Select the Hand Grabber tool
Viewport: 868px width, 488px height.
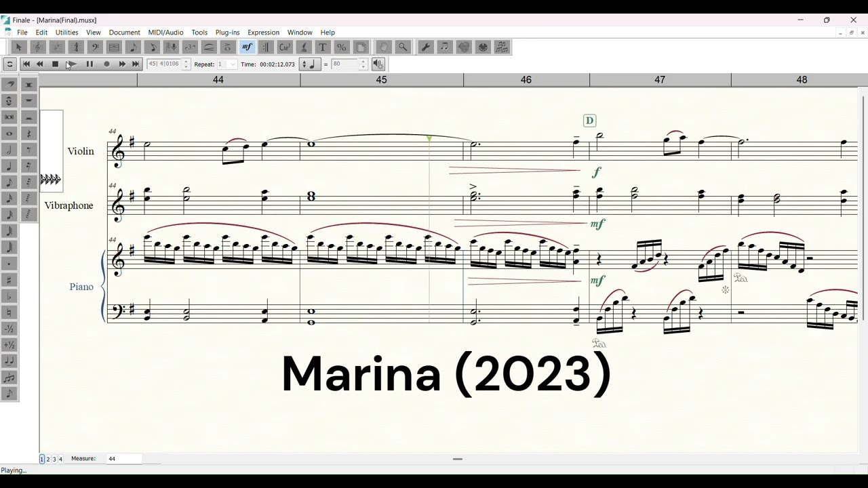(x=384, y=47)
